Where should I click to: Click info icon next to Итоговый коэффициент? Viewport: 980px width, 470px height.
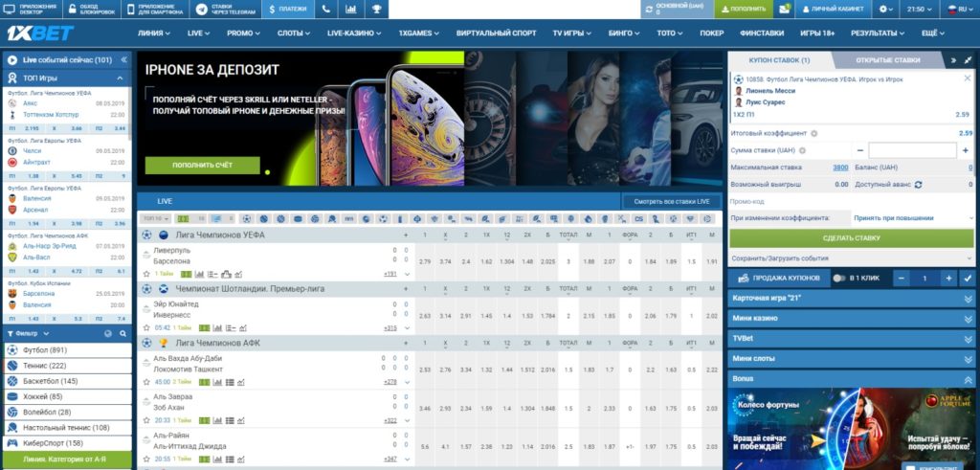813,133
